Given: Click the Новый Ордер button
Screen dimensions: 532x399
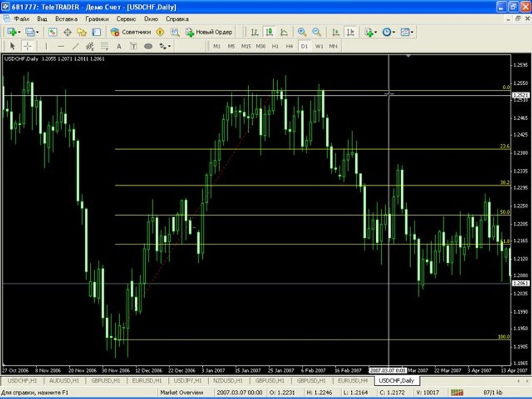Looking at the screenshot, I should click(209, 32).
